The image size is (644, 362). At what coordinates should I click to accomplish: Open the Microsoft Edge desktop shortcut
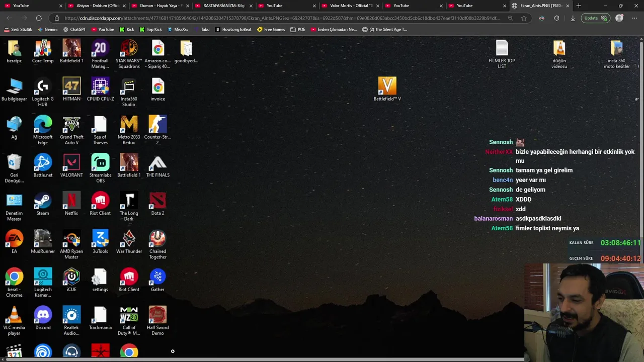click(x=43, y=131)
